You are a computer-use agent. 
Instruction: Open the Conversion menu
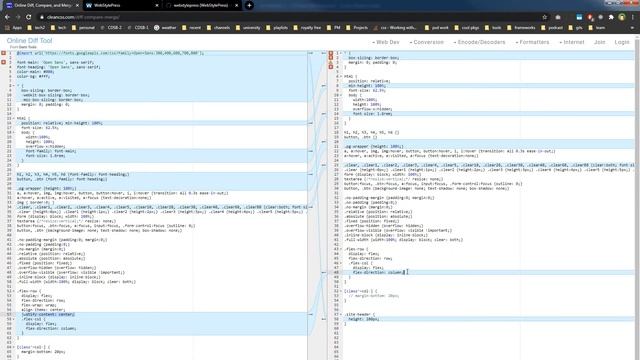[x=426, y=42]
